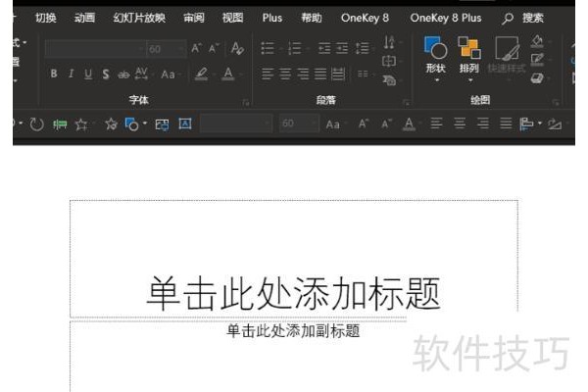Clear all formatting with the eraser A icon
Image resolution: width=588 pixels, height=392 pixels.
[x=237, y=48]
